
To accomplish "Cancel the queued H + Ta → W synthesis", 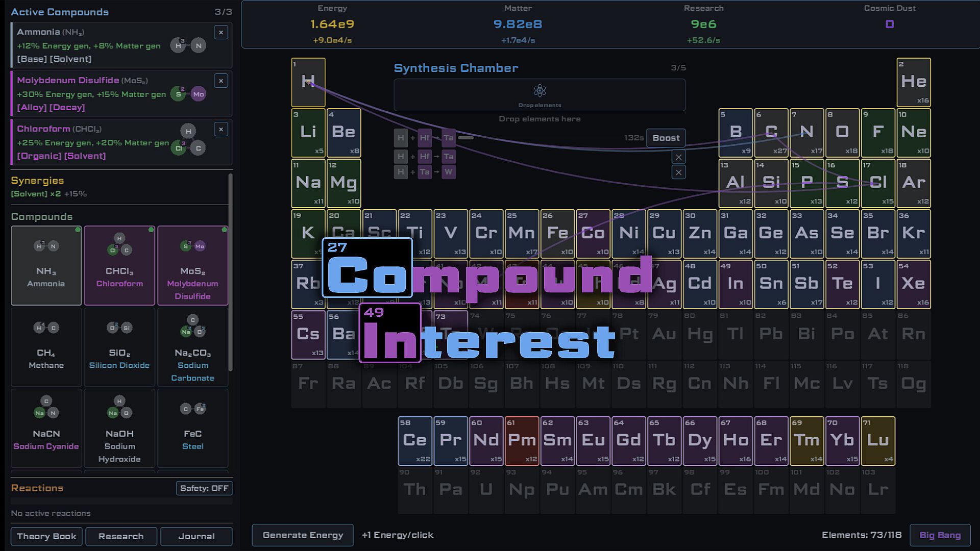I will pos(678,172).
